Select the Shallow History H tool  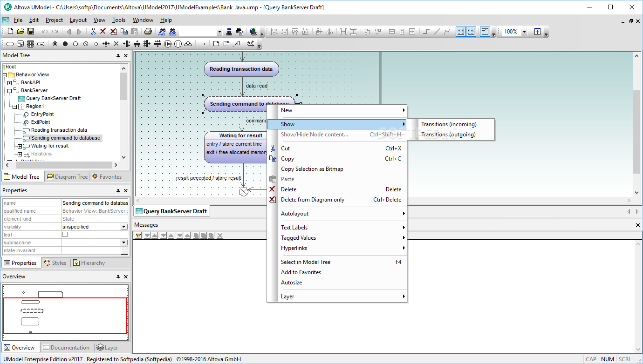[178, 44]
